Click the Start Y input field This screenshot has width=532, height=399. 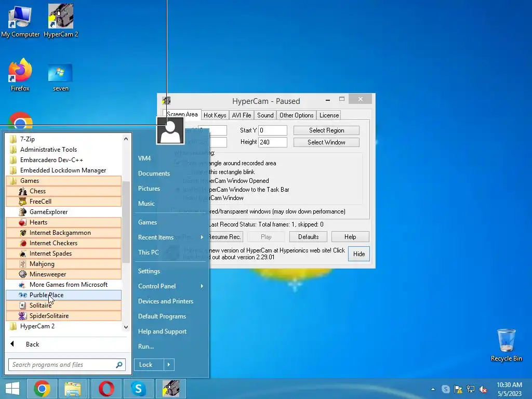[x=273, y=130]
